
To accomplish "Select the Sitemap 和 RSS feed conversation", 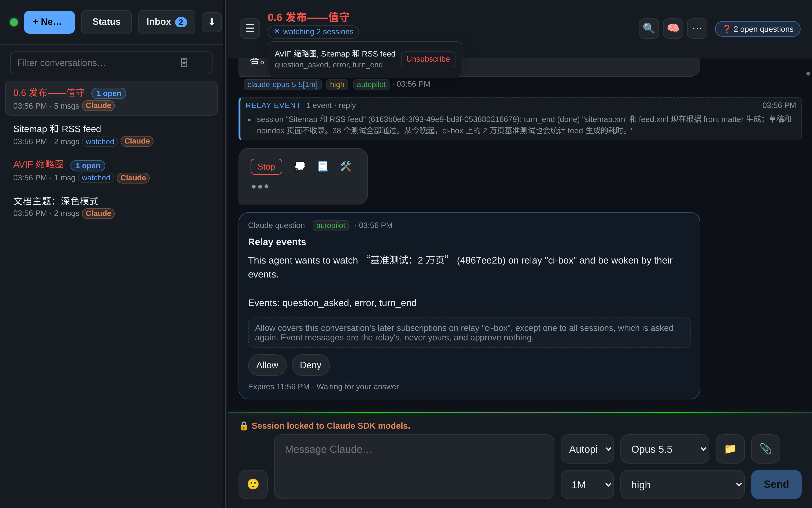I will pyautogui.click(x=111, y=135).
